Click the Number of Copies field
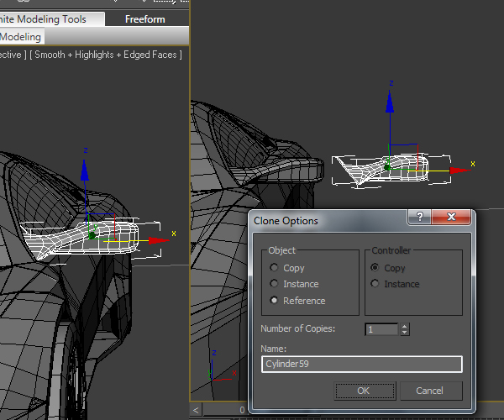Viewport: 504px width, 420px height. pos(381,329)
